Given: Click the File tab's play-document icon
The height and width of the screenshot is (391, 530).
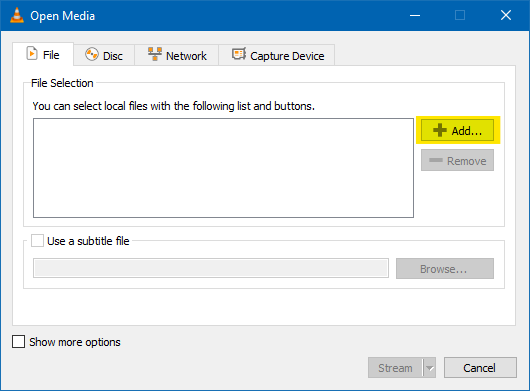Looking at the screenshot, I should click(x=32, y=54).
